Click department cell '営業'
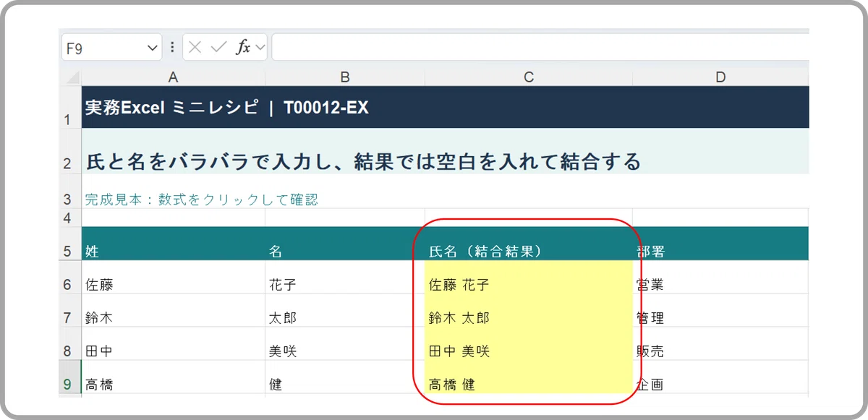Viewport: 868px width, 420px height. 720,278
